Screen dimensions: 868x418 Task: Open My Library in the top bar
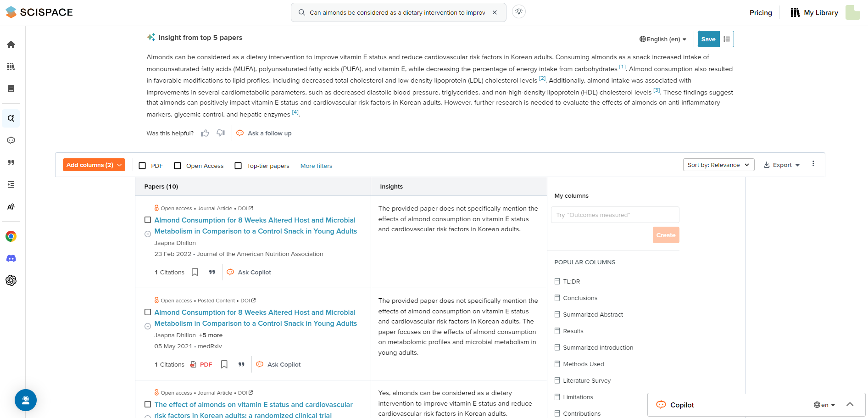[x=814, y=12]
